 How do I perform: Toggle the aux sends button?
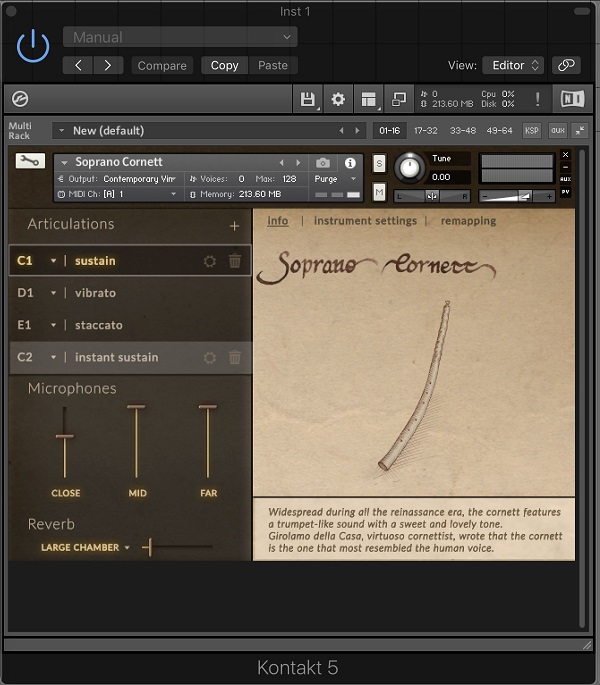[x=558, y=131]
